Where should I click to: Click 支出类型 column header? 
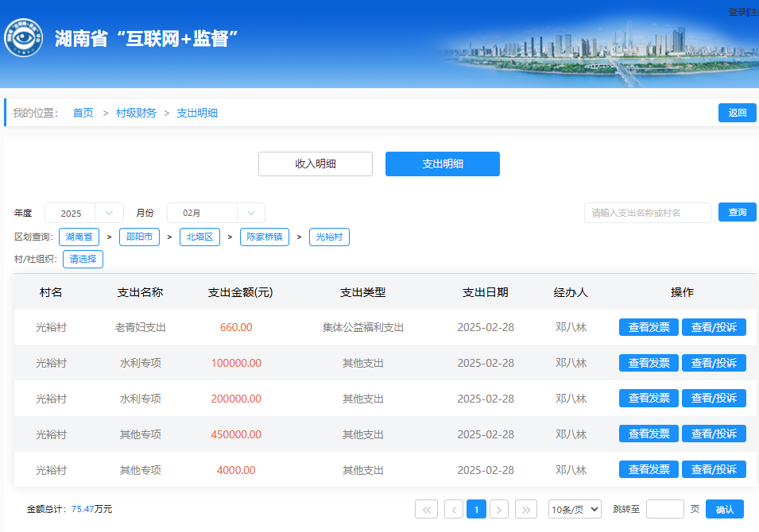[x=363, y=292]
